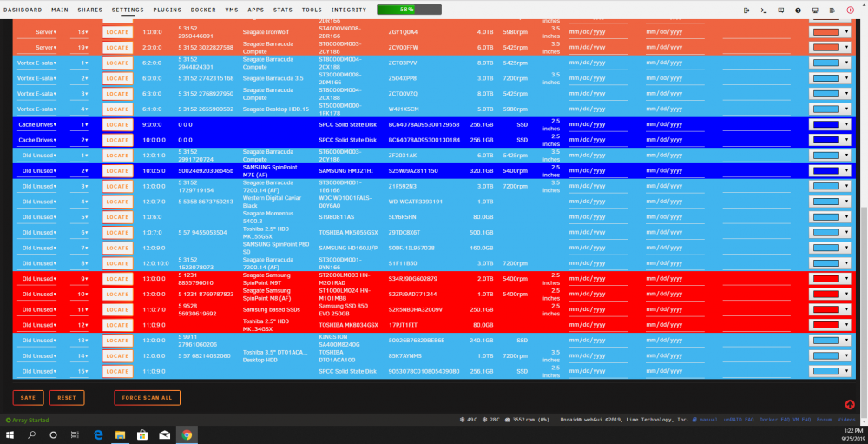The width and height of the screenshot is (868, 444).
Task: Open slot number dropdown showing 12
Action: [79, 325]
